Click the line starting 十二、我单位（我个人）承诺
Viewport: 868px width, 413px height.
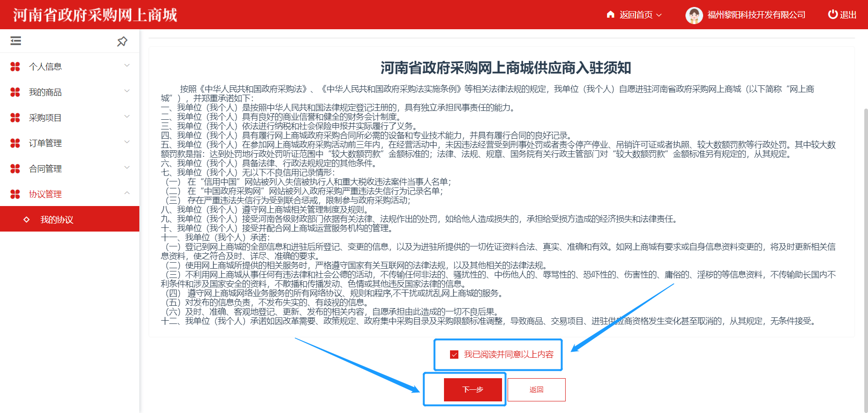tap(489, 321)
